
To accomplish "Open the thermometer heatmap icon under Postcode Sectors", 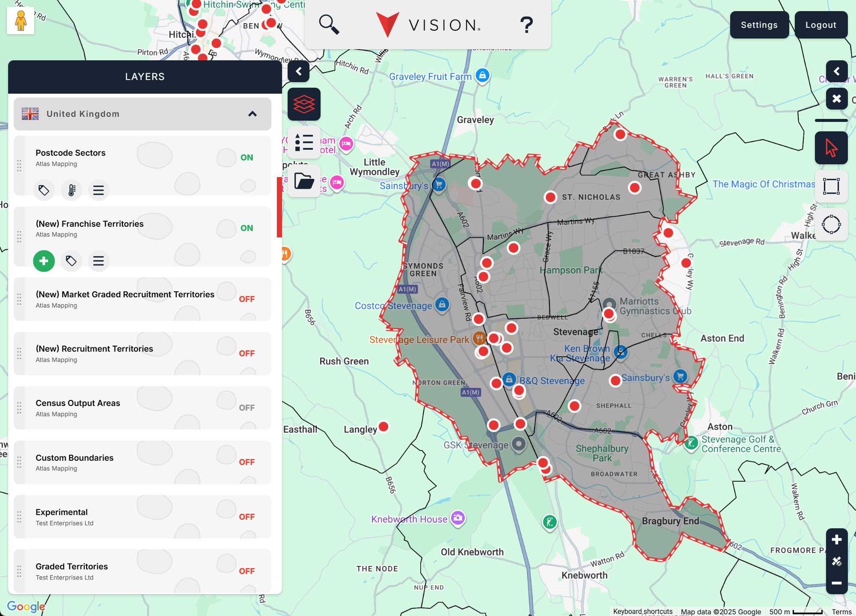I will click(71, 190).
